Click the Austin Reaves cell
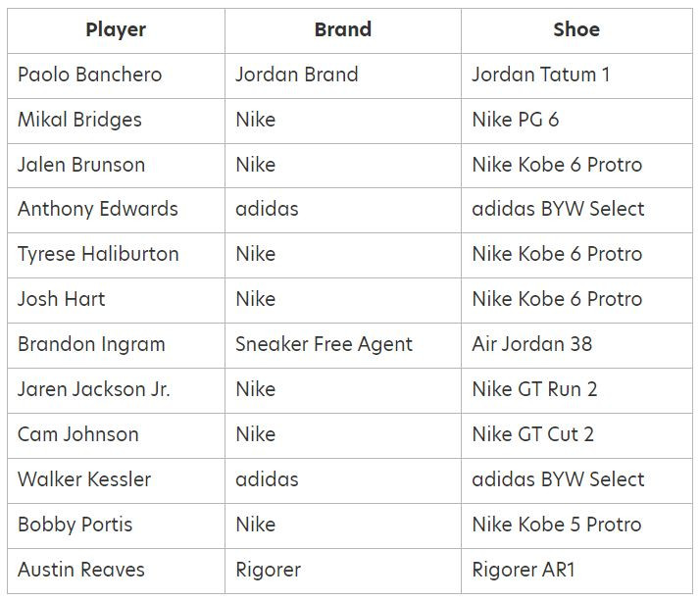Screen dimensions: 700x601 [116, 571]
